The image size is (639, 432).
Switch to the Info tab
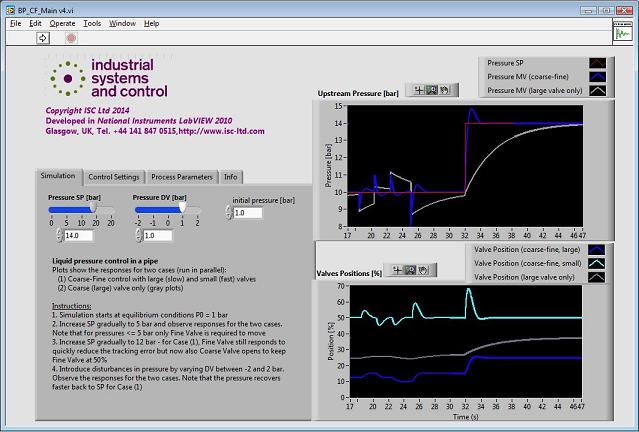click(x=230, y=177)
